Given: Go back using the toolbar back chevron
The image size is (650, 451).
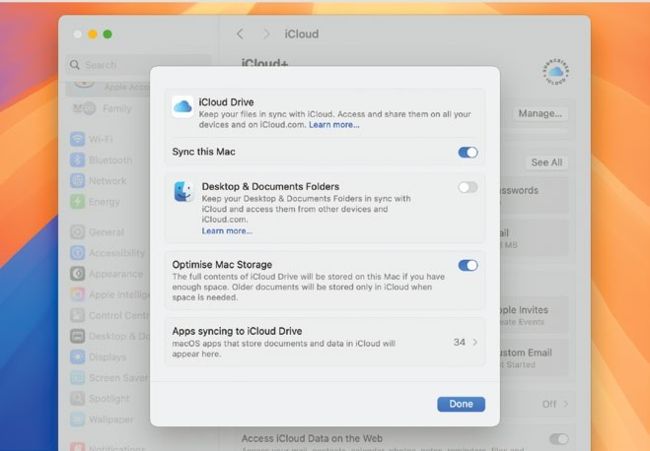Looking at the screenshot, I should pyautogui.click(x=240, y=34).
